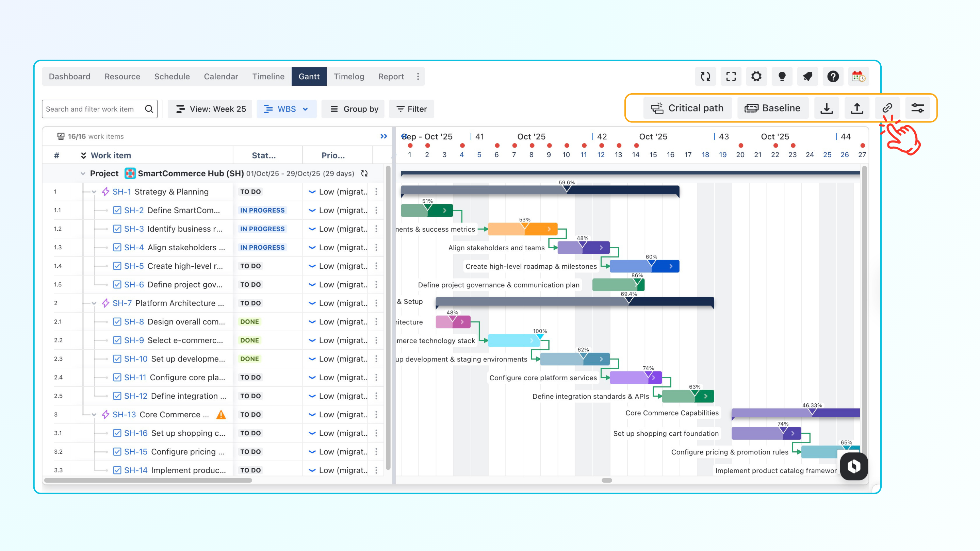Click the link chain icon
Viewport: 980px width, 551px height.
pos(887,108)
